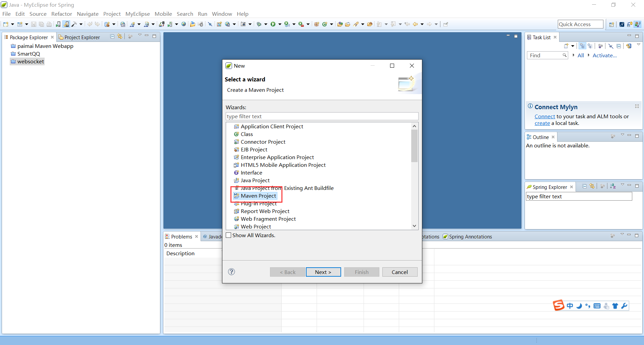Viewport: 644px width, 345px height.
Task: Click the hammer build tool icon
Action: tap(74, 24)
